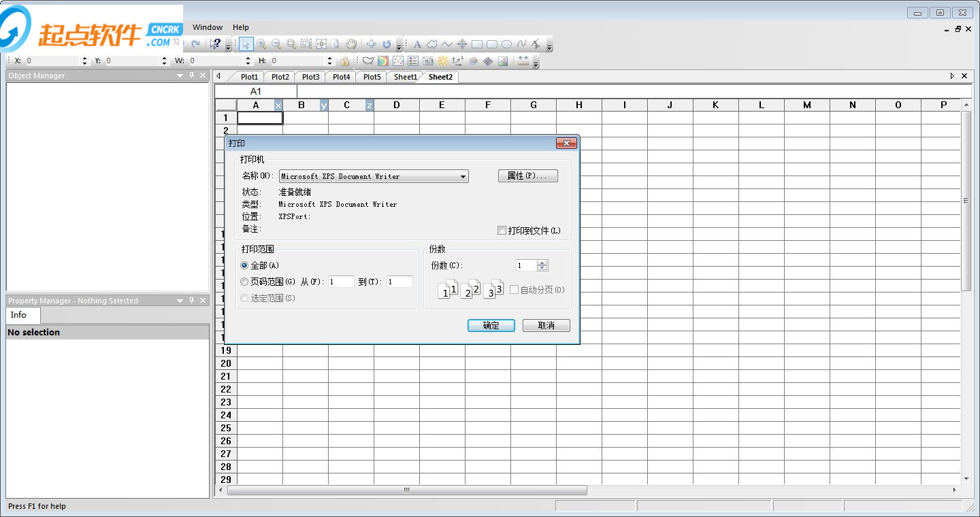Click the Rectangle drawing tool
Viewport: 980px width, 517px height.
pyautogui.click(x=477, y=44)
